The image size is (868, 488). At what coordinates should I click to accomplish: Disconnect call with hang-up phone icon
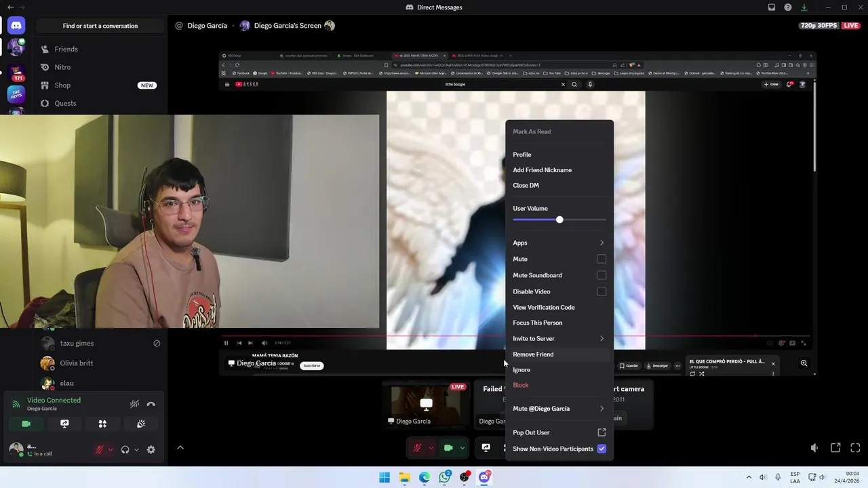151,404
